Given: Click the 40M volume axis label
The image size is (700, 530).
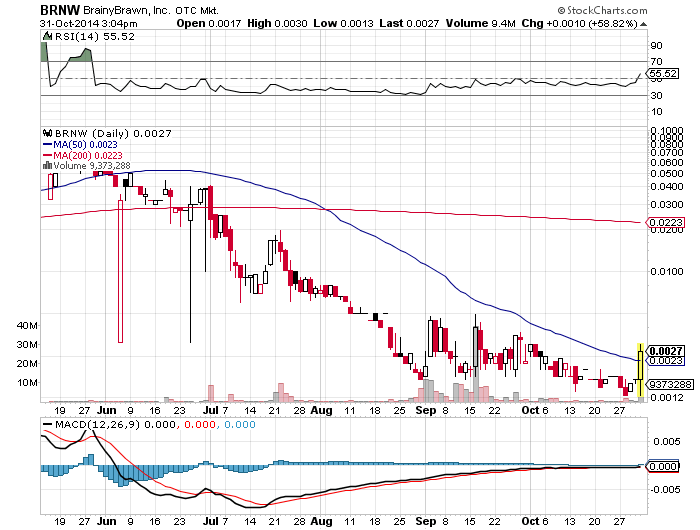Looking at the screenshot, I should (27, 326).
